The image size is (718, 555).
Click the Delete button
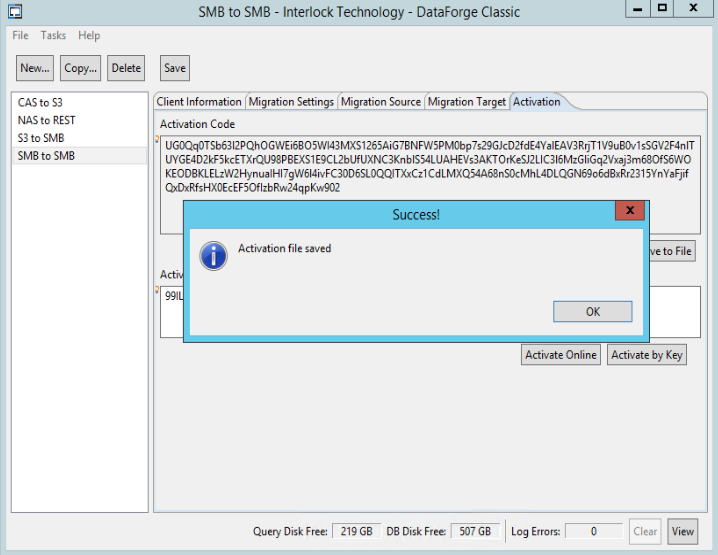pos(126,68)
